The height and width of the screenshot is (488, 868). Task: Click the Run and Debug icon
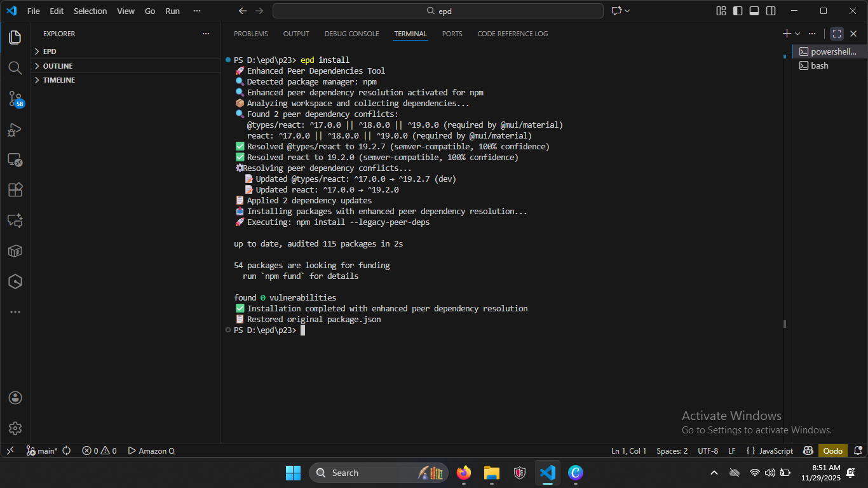click(15, 130)
